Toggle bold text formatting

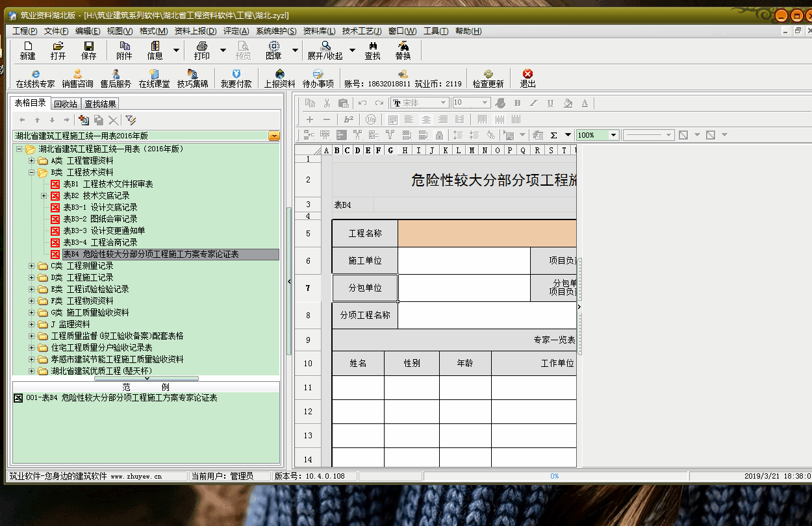(518, 103)
